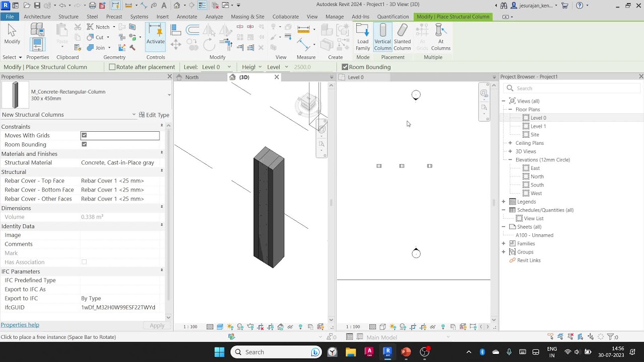The width and height of the screenshot is (644, 362).
Task: Toggle Room Bounding checkbox in Properties
Action: coord(84,144)
